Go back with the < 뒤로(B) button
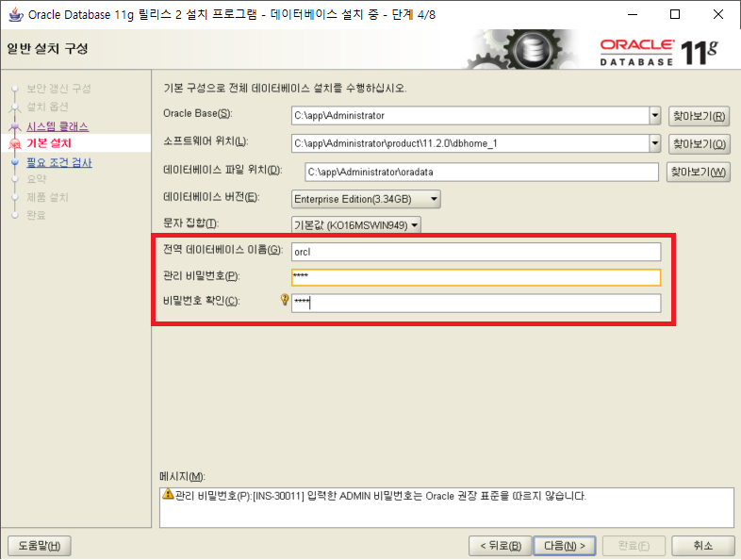 pos(501,546)
